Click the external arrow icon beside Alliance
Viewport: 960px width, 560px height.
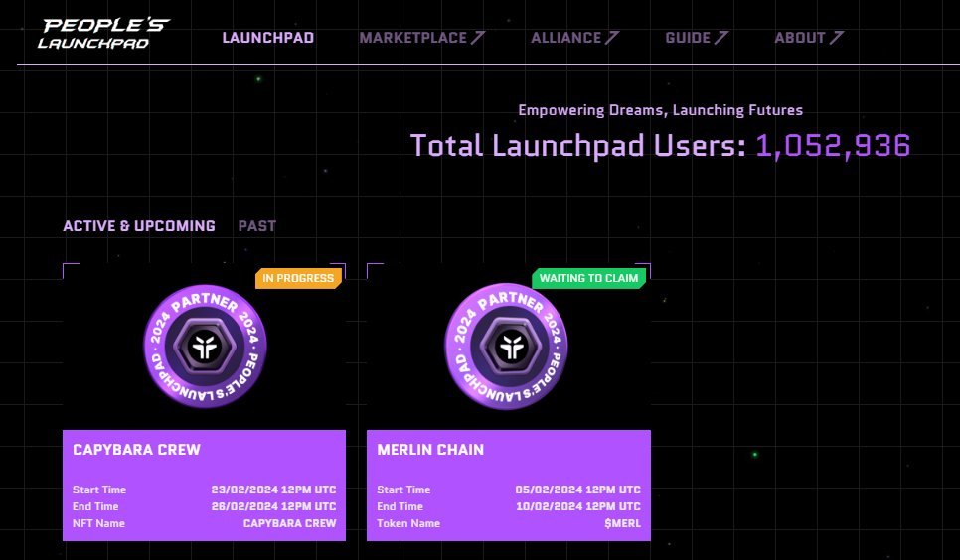click(x=611, y=38)
